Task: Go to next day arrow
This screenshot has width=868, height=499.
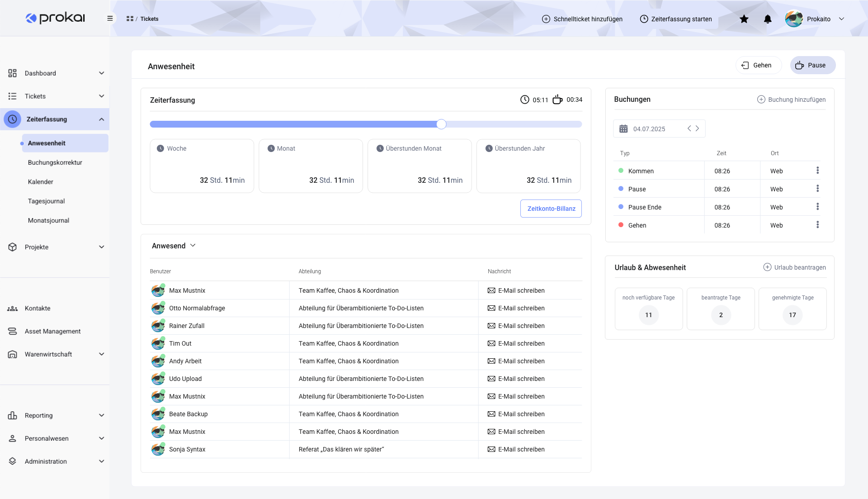Action: click(x=698, y=128)
